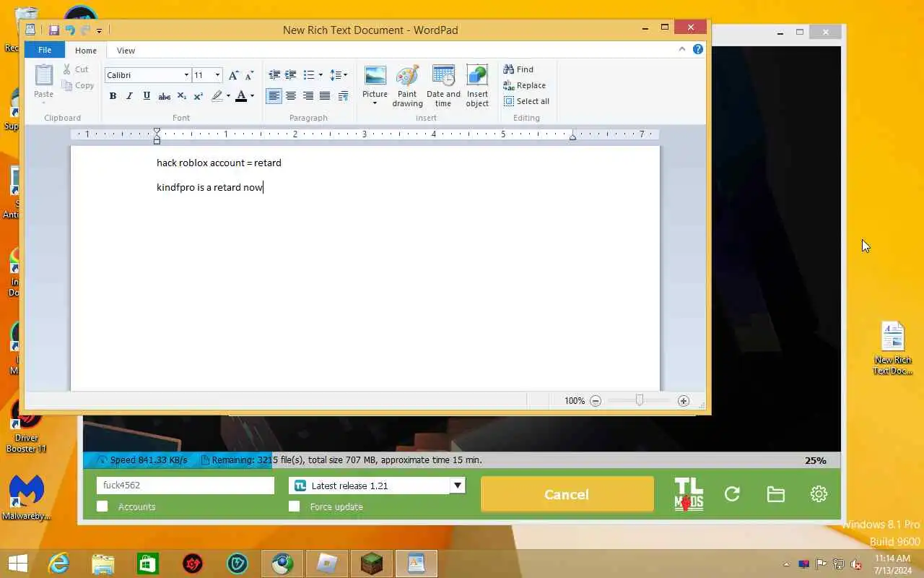The height and width of the screenshot is (578, 924).
Task: Toggle Superscript formatting
Action: (198, 96)
